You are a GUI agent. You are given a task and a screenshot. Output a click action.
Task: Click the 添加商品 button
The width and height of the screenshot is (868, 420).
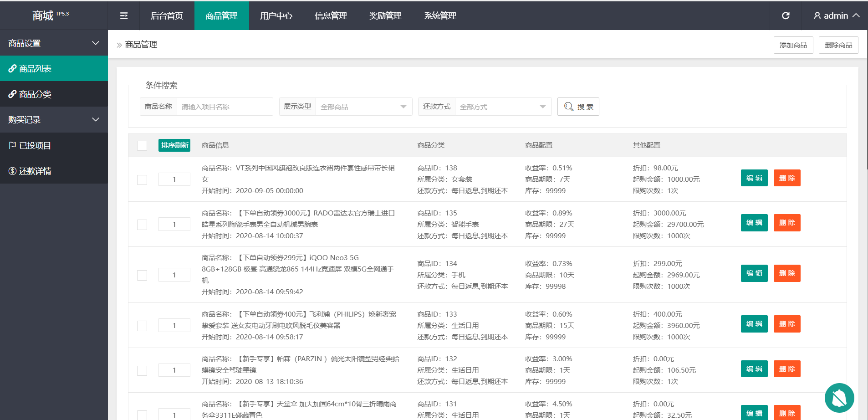pyautogui.click(x=793, y=45)
